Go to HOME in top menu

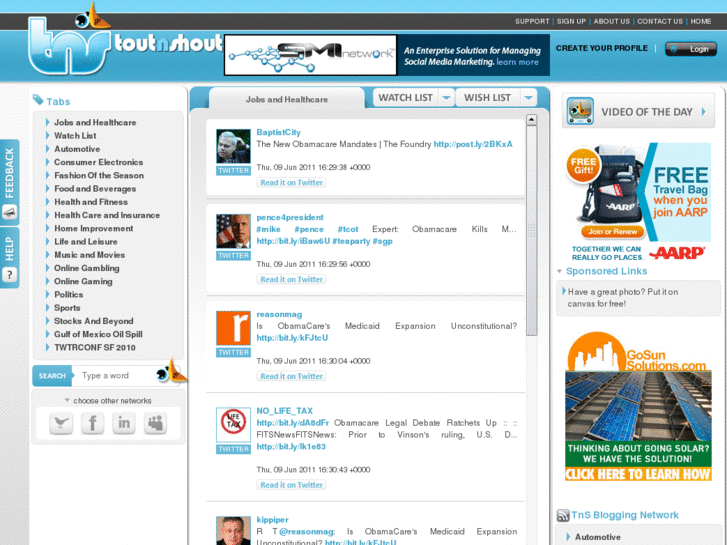(701, 21)
